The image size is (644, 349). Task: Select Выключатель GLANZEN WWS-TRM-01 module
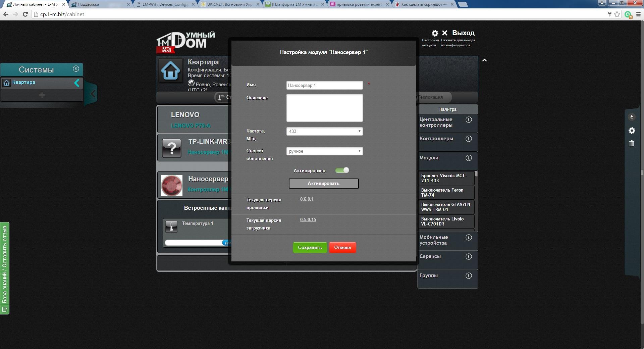446,207
